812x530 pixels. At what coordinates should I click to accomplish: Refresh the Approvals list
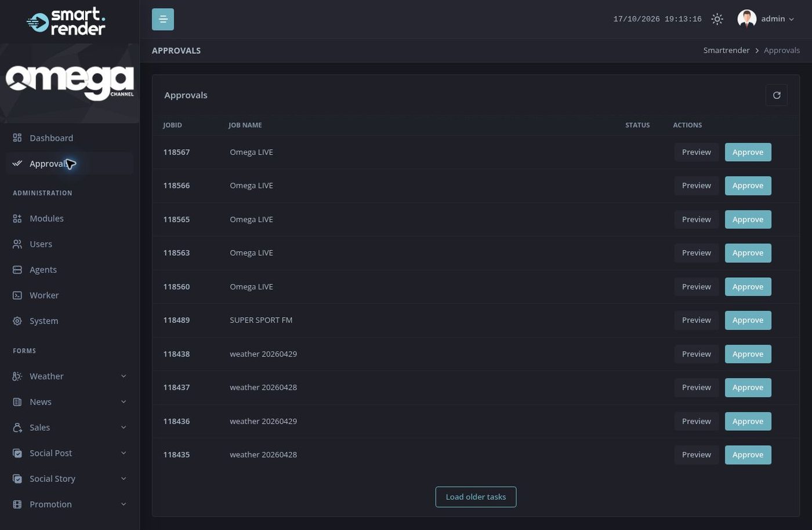coord(777,95)
